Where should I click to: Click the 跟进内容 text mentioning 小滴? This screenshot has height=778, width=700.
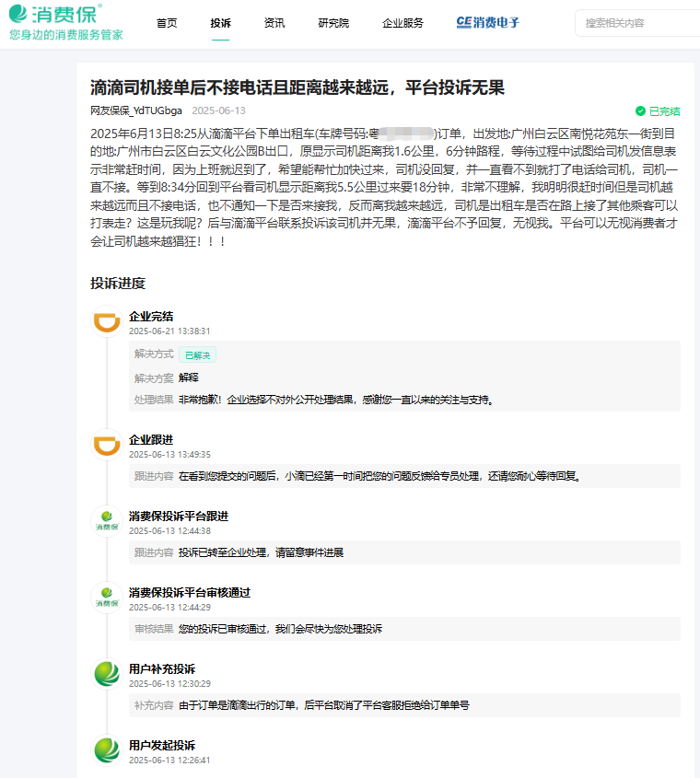380,476
